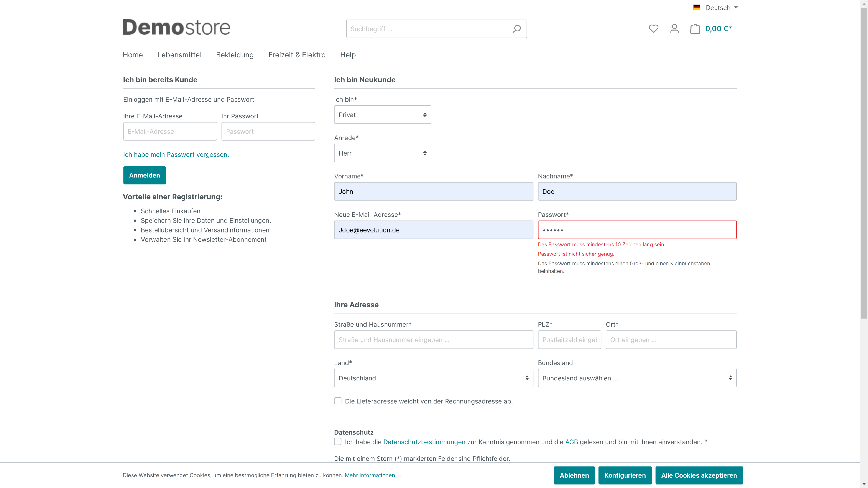
Task: Click the cart total 0,00 € amount
Action: tap(718, 29)
